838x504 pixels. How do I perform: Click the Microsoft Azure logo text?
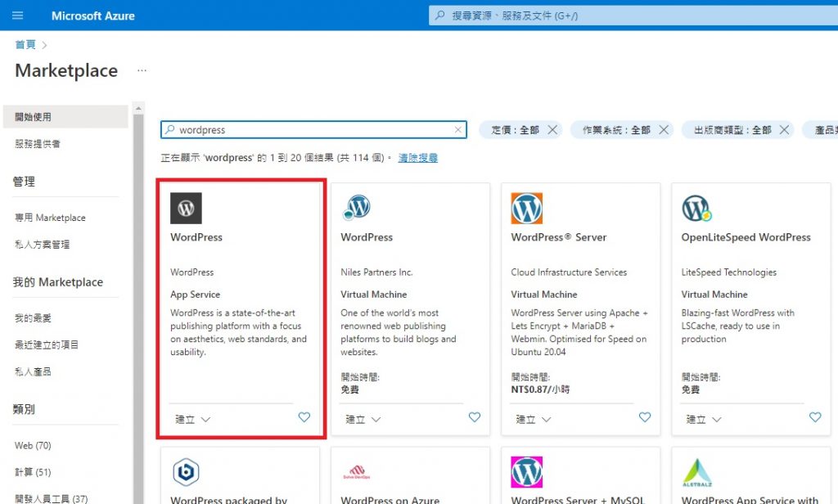click(93, 16)
